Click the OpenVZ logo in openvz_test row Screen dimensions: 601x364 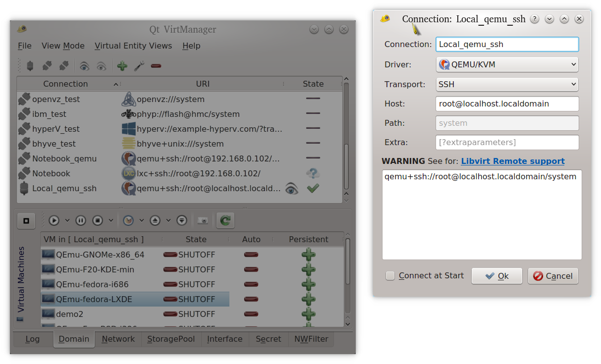point(128,99)
